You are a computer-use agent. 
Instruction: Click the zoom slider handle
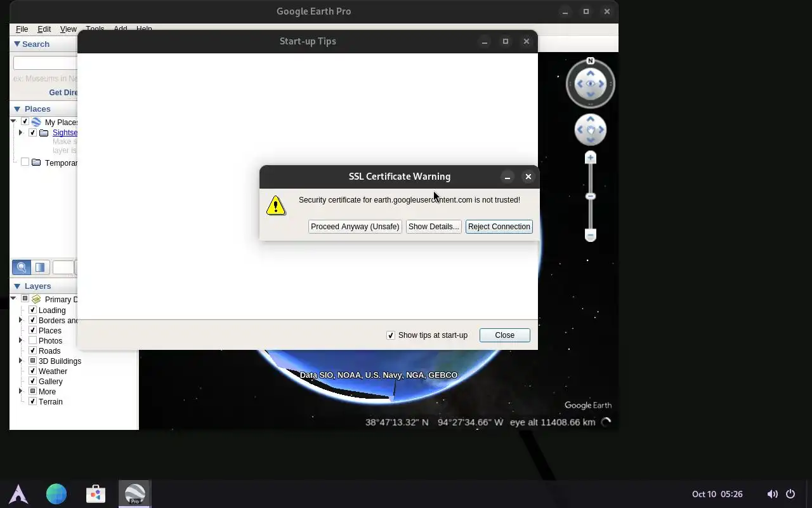(x=591, y=197)
